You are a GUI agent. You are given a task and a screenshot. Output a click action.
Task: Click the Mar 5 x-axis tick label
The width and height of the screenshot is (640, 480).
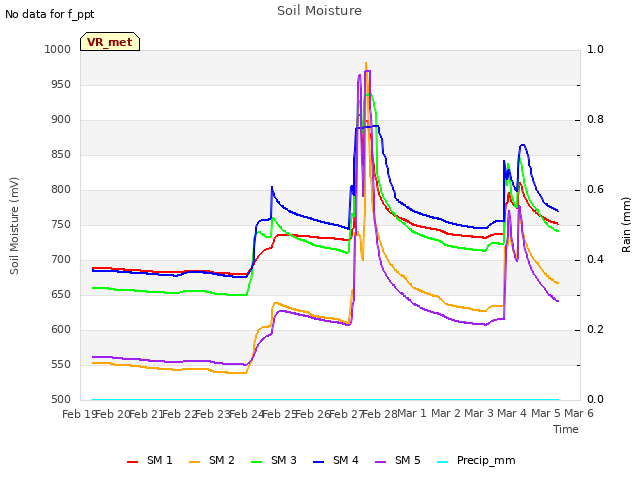(x=546, y=413)
